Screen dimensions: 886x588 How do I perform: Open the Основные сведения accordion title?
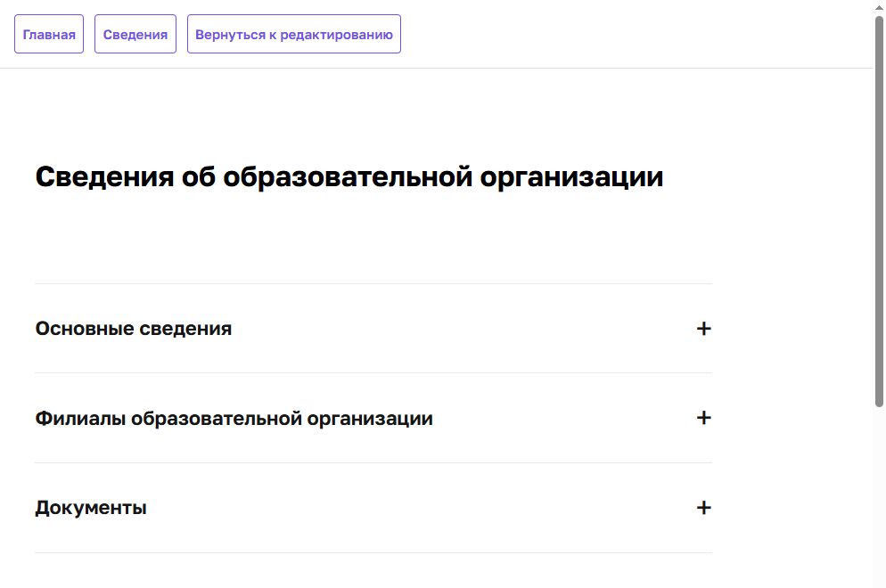[134, 329]
